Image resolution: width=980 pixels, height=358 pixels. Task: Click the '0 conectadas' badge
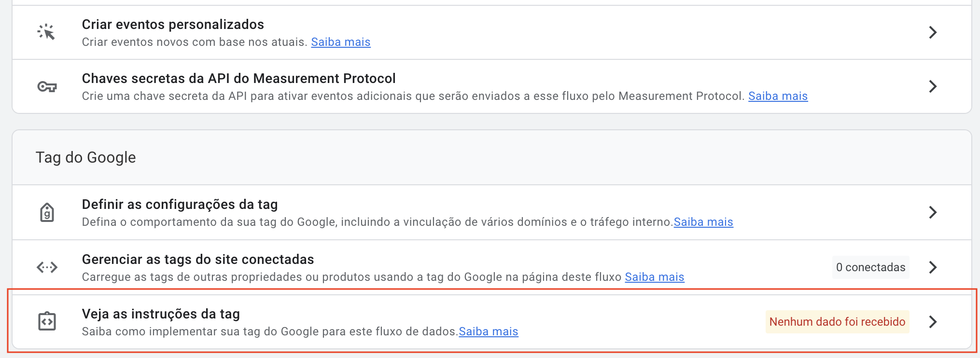coord(870,267)
